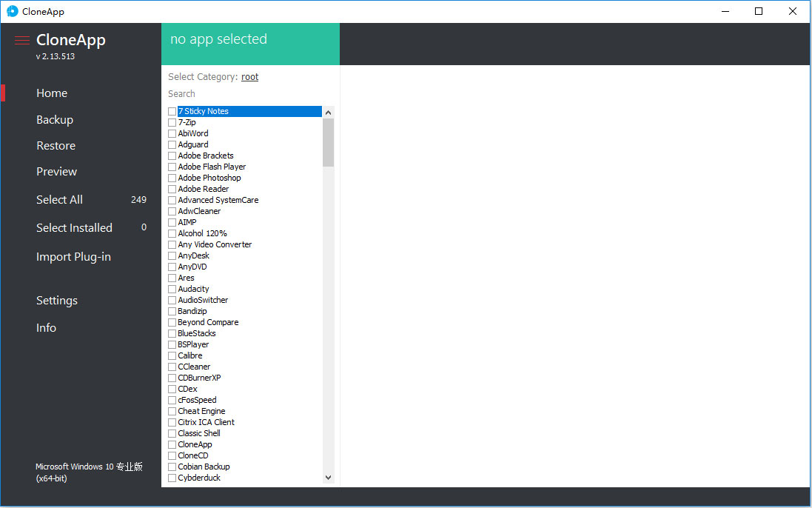
Task: Click Select Installed
Action: click(74, 227)
